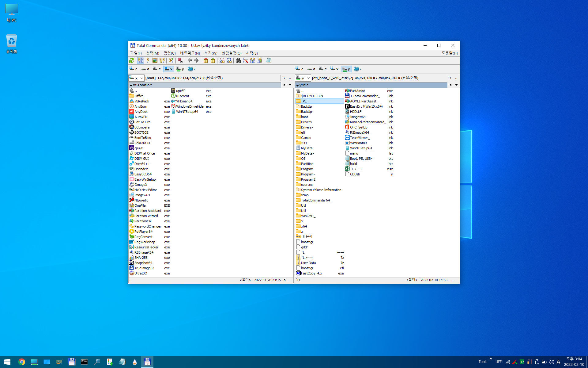Select Partition Wizard entry
588x368 pixels.
149,216
